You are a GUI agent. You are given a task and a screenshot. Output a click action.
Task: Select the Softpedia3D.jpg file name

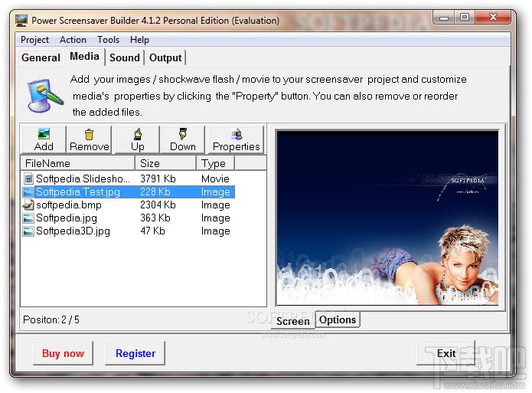click(x=73, y=231)
